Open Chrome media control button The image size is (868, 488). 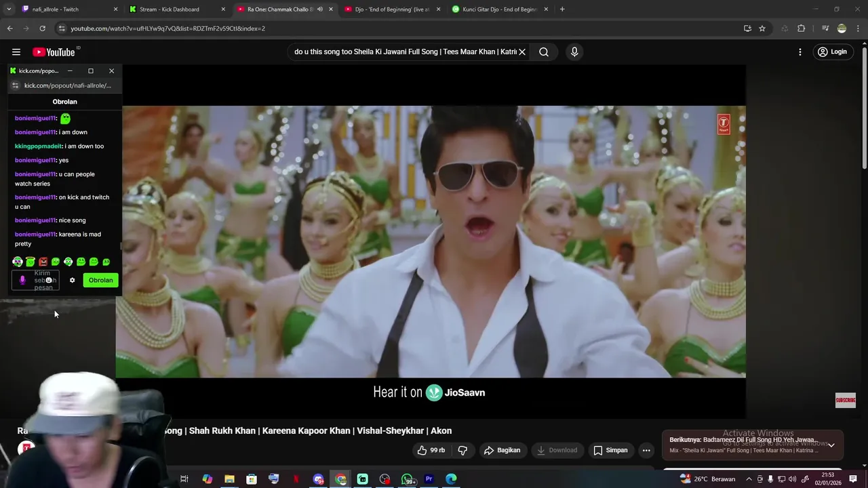pos(825,28)
